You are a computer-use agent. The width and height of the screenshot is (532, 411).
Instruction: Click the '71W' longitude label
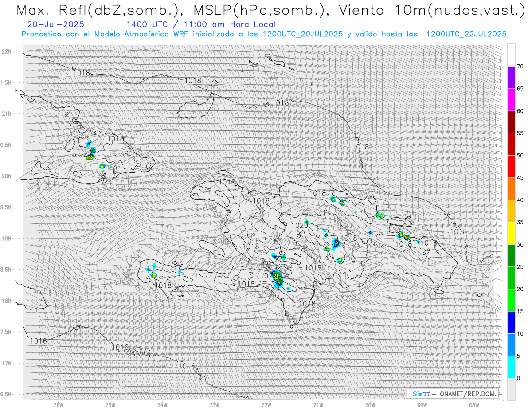pyautogui.click(x=318, y=405)
